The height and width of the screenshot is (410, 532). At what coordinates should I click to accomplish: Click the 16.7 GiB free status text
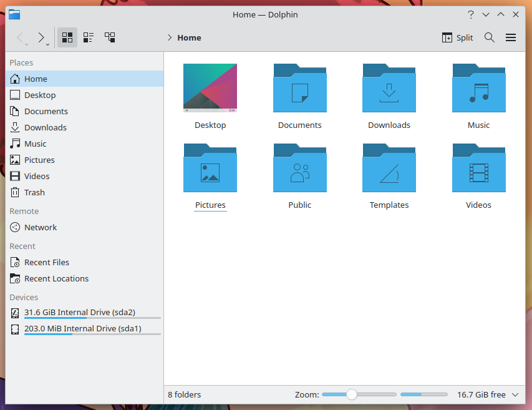click(x=481, y=395)
